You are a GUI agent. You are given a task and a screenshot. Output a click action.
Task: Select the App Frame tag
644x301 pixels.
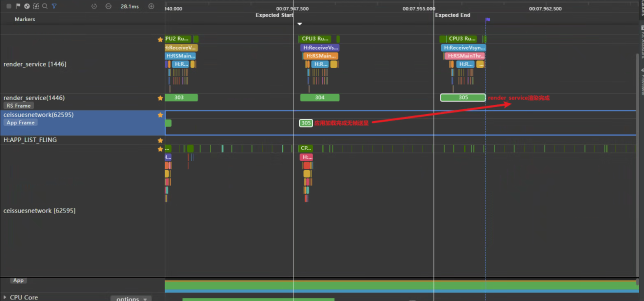click(20, 122)
